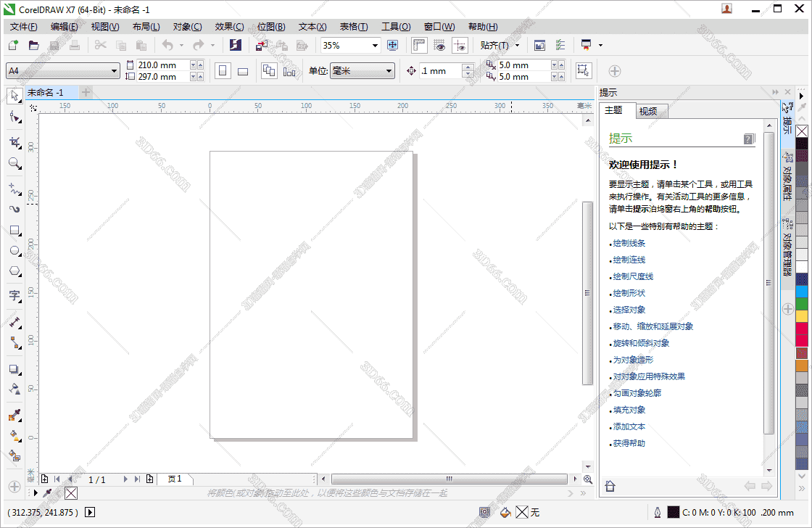Image resolution: width=812 pixels, height=528 pixels.
Task: Open the 文件 menu
Action: tap(22, 26)
